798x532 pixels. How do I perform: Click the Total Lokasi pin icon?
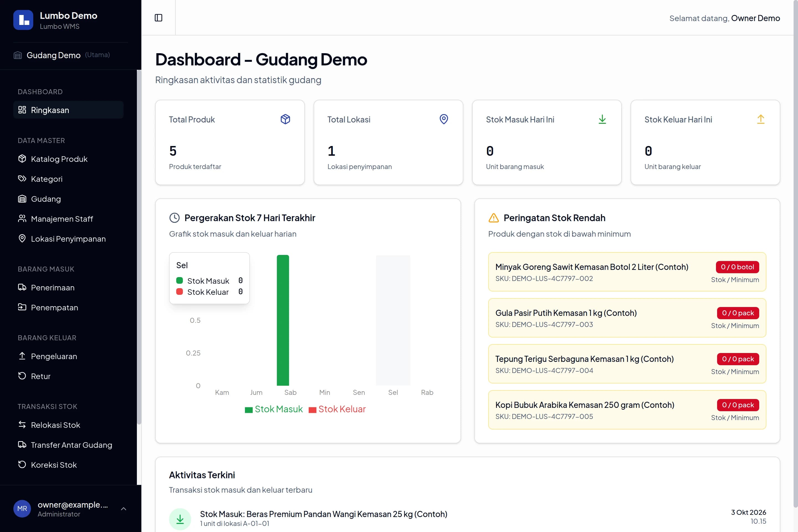click(x=444, y=119)
